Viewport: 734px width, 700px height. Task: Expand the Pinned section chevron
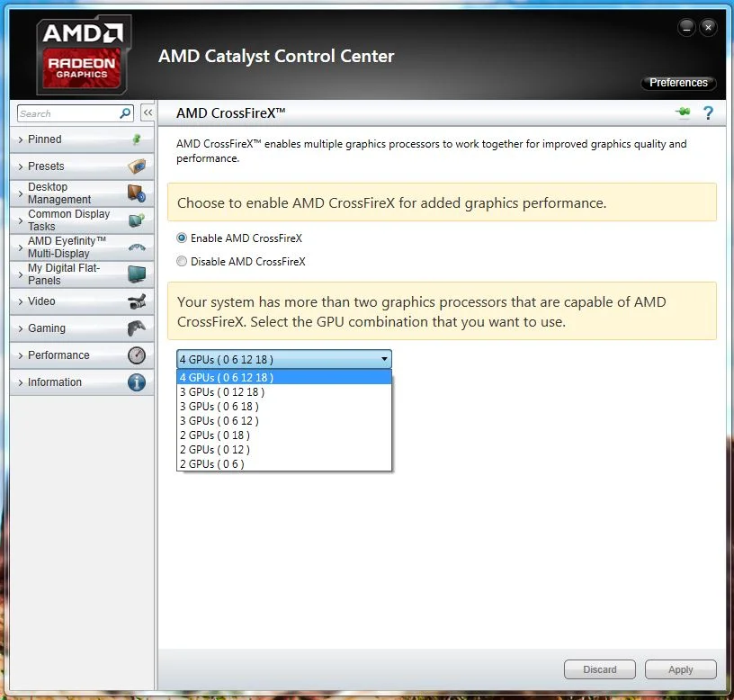(21, 139)
